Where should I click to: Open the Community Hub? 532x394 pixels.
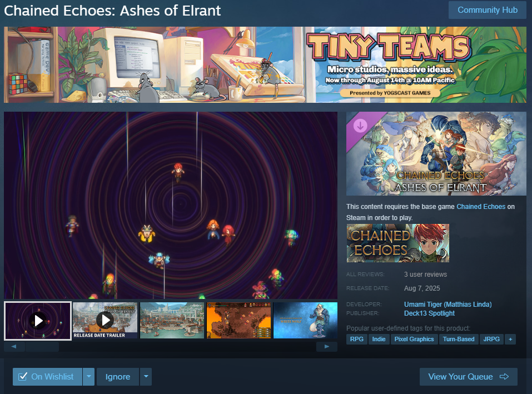click(487, 10)
